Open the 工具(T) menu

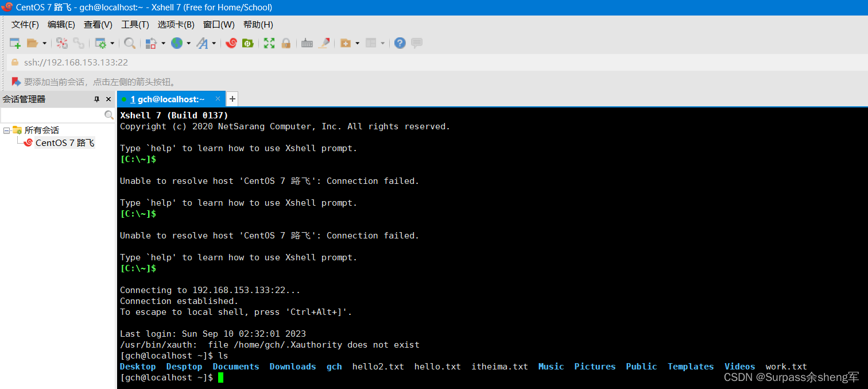135,25
